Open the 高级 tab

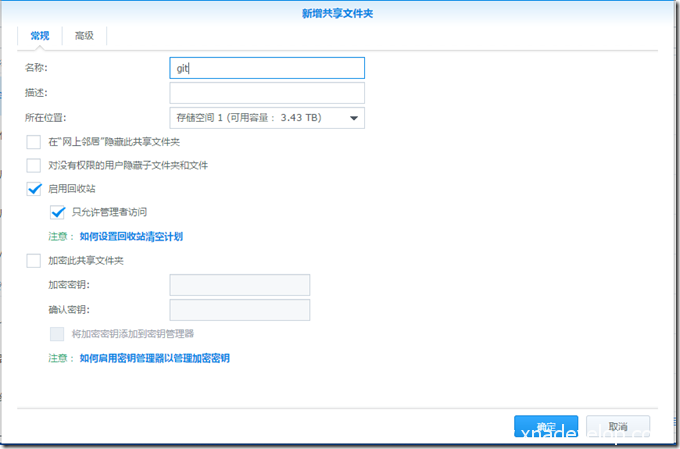pos(84,36)
